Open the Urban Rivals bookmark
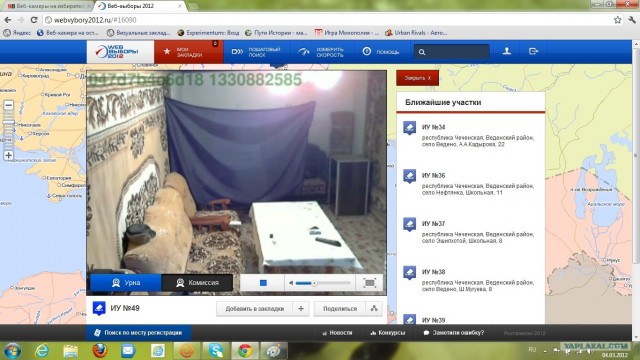640x360 pixels. click(x=416, y=33)
